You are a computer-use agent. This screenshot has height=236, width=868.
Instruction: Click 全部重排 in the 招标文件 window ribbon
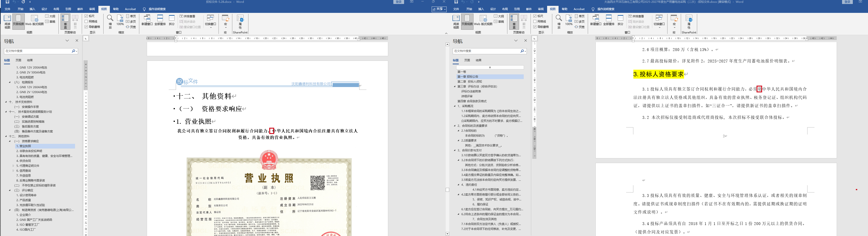coord(609,21)
